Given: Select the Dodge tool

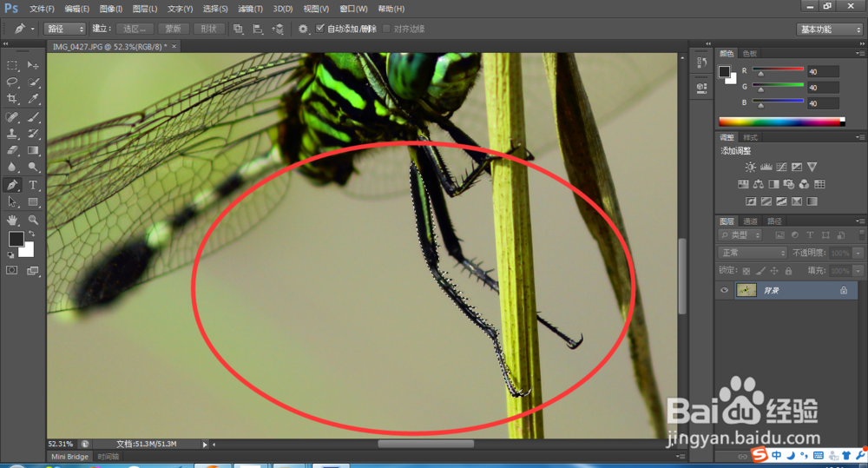Looking at the screenshot, I should (x=33, y=167).
